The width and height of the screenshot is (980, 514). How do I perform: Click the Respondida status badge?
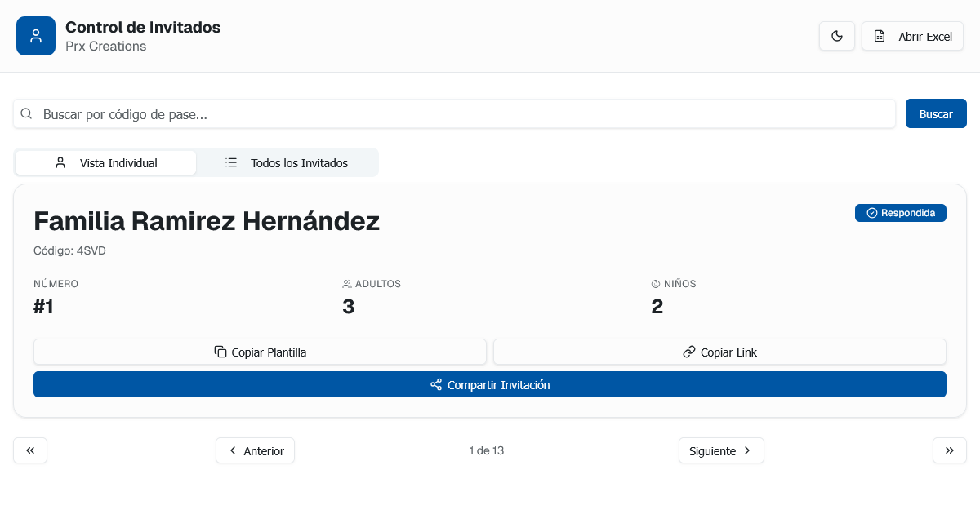(x=900, y=213)
